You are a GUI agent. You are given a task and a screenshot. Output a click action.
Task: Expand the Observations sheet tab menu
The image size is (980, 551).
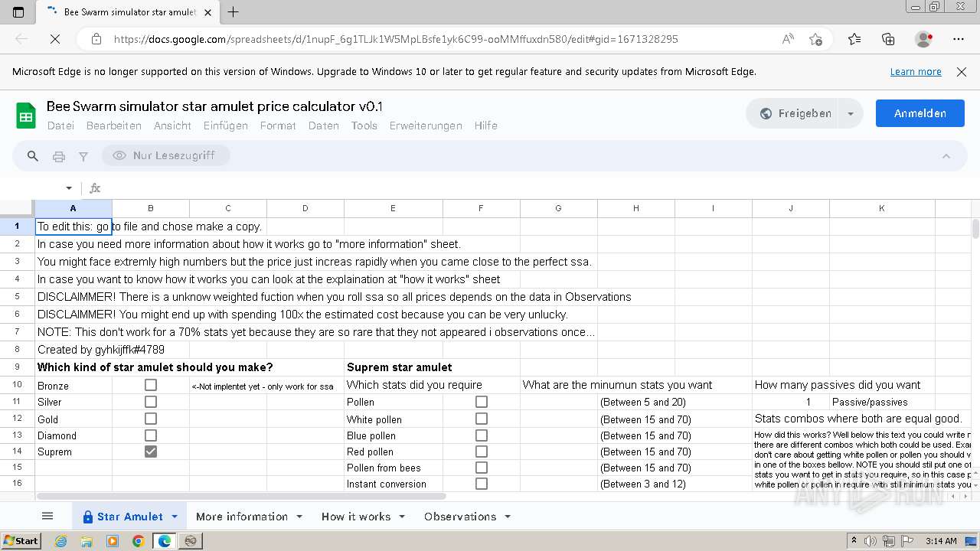click(x=507, y=517)
